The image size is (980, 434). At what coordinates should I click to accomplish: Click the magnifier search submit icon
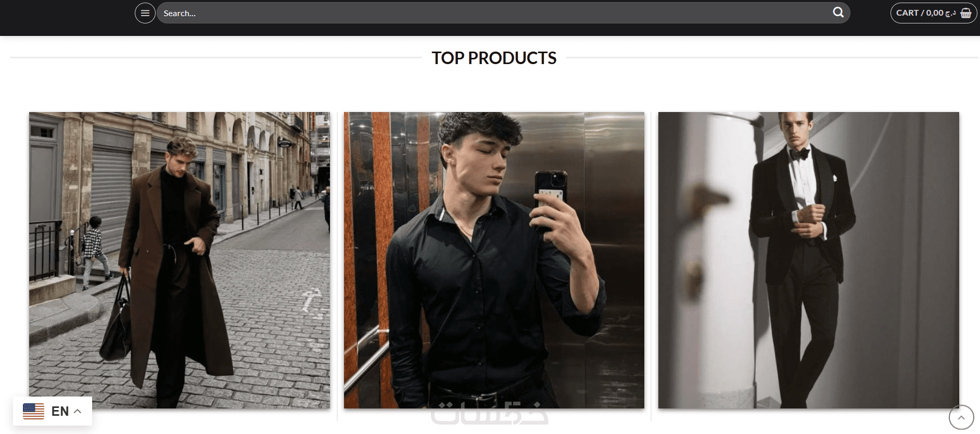pos(838,13)
